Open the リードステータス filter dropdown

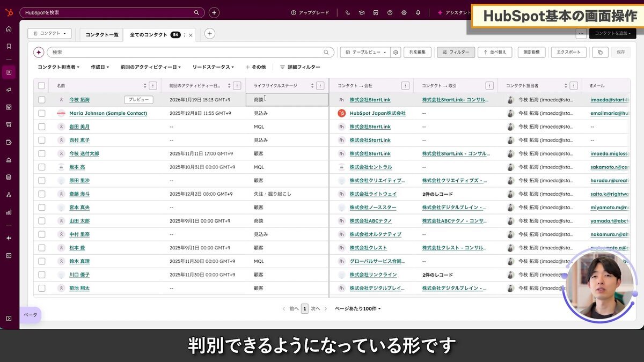coord(213,67)
